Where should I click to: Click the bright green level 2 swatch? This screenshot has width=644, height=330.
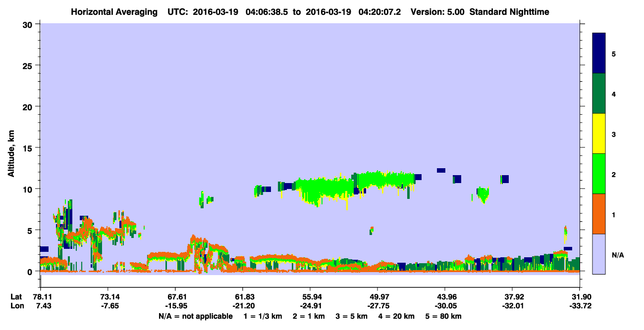pyautogui.click(x=599, y=174)
